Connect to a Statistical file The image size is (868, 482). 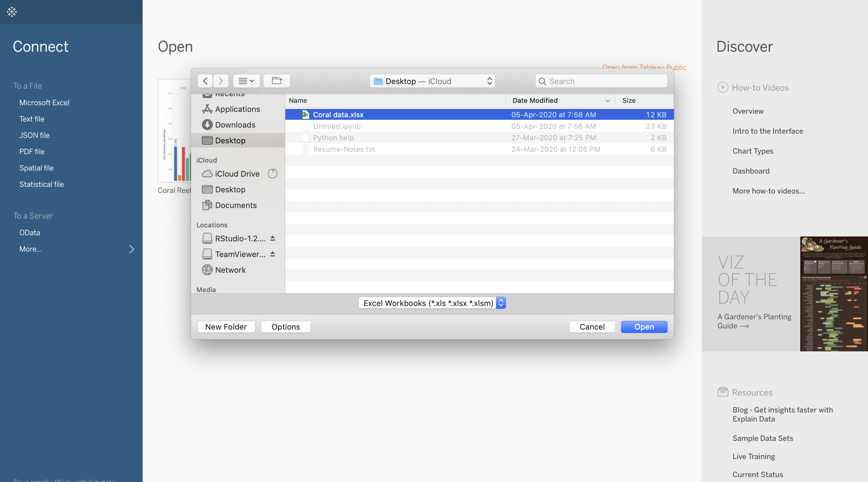tap(41, 184)
